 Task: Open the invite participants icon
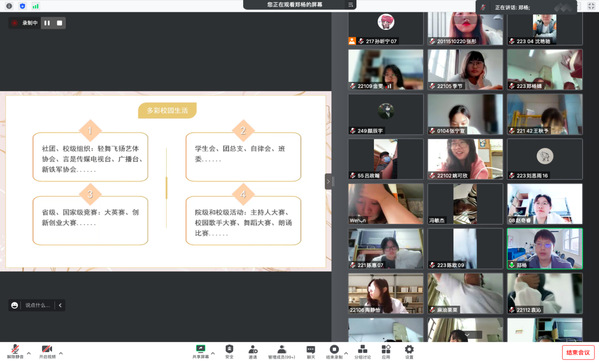pyautogui.click(x=253, y=351)
